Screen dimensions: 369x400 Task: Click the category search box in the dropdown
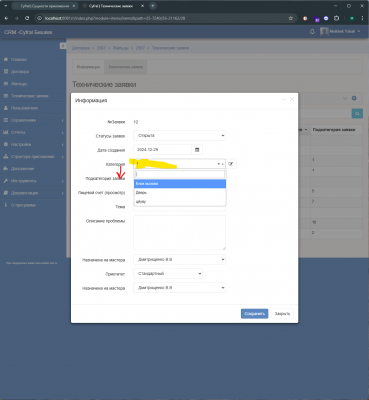point(180,174)
